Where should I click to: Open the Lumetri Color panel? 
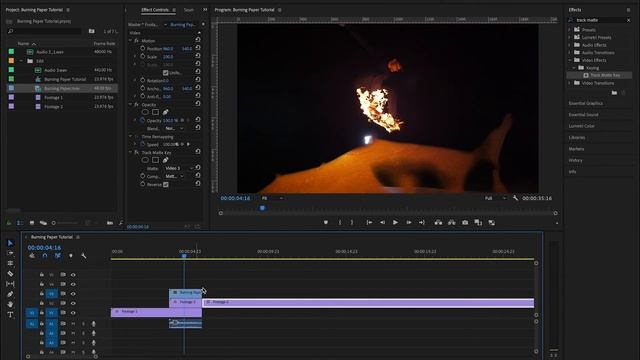582,126
